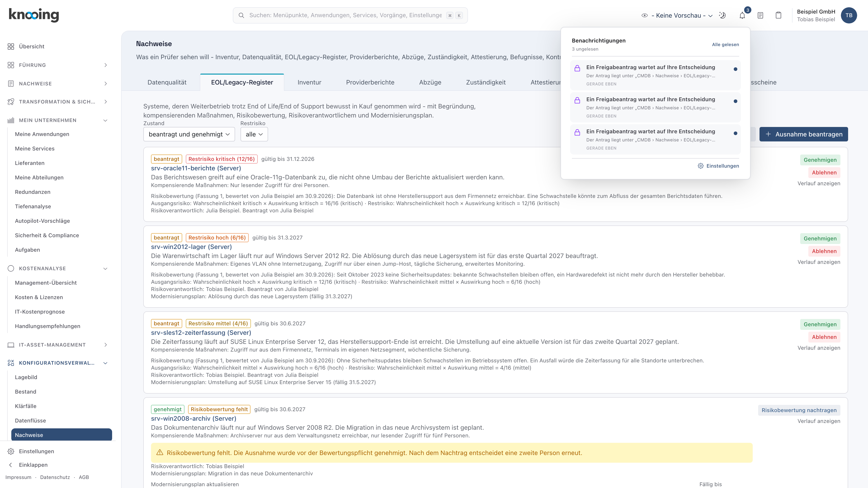The width and height of the screenshot is (868, 488).
Task: Click lock icon of first notification
Action: click(x=577, y=68)
